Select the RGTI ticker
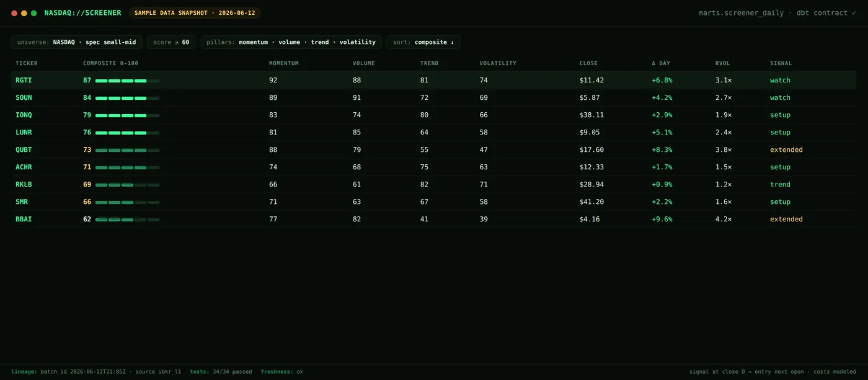This screenshot has width=868, height=380. coord(24,80)
